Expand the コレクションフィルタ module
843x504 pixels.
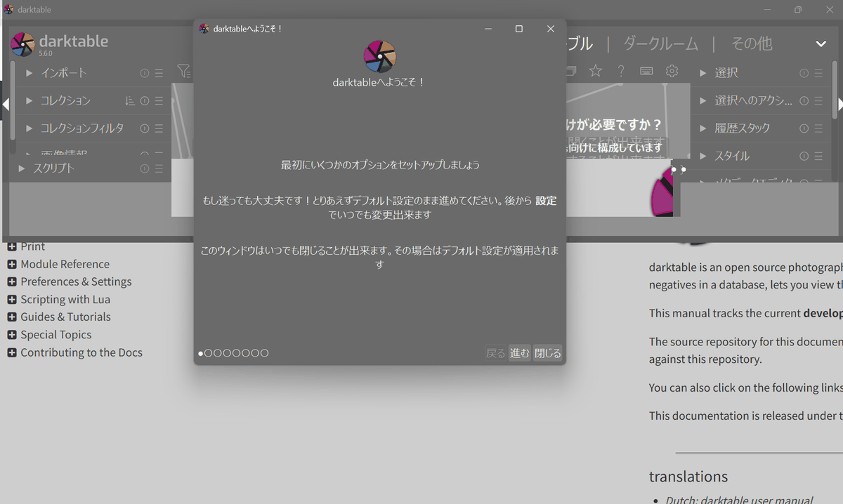point(30,128)
